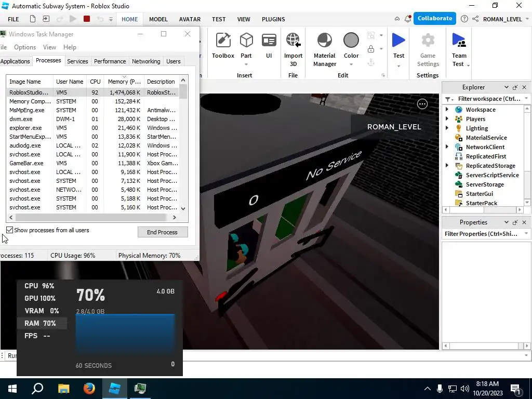Switch to the PLUGINS ribbon tab
Viewport: 532px width, 399px height.
273,19
